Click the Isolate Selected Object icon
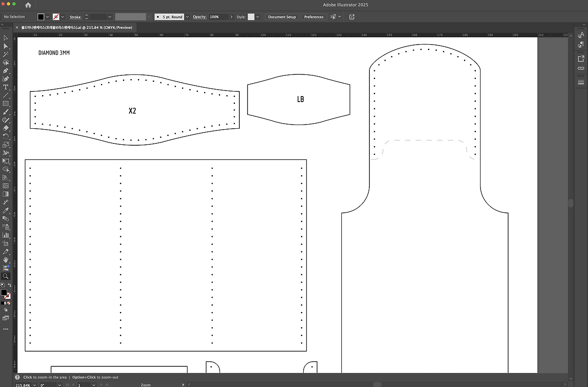This screenshot has height=387, width=588. tap(352, 17)
